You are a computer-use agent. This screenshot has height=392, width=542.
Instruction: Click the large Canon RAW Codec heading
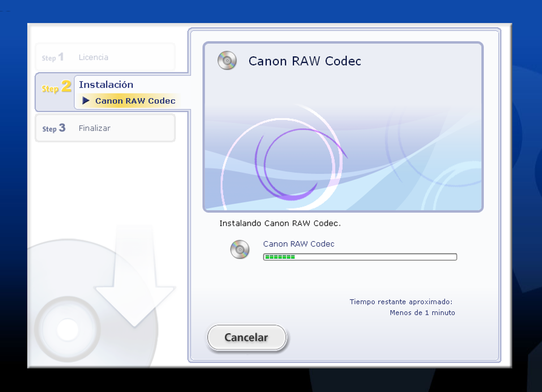pyautogui.click(x=304, y=61)
